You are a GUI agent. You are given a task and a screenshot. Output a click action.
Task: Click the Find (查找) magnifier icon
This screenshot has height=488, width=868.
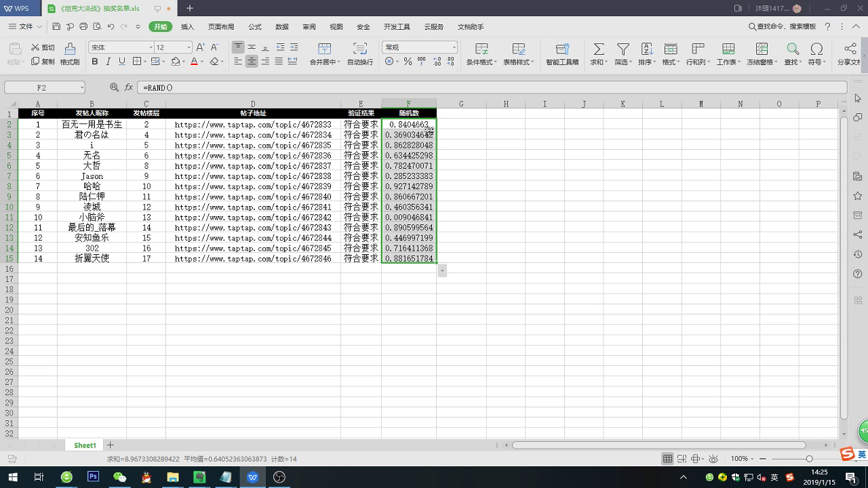792,49
